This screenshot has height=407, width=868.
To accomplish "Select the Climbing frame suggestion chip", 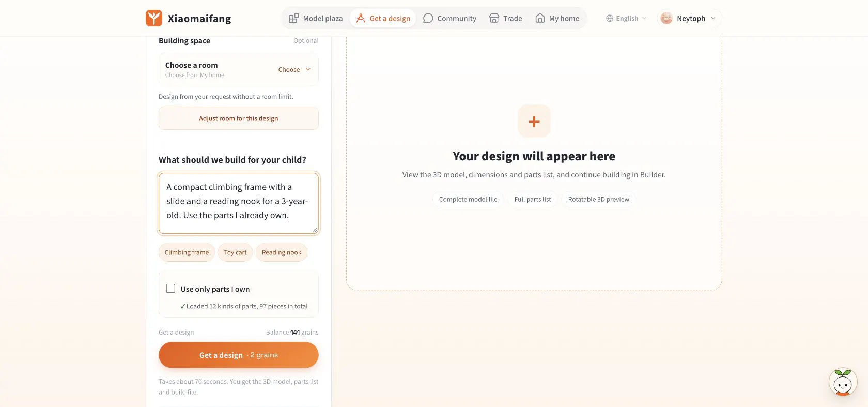I will pyautogui.click(x=187, y=252).
